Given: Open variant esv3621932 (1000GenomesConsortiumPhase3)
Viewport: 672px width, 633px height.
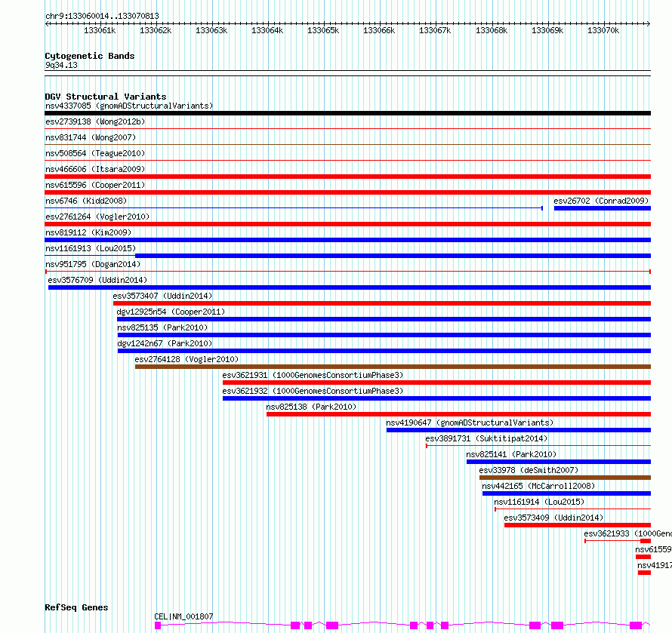Looking at the screenshot, I should [x=313, y=391].
